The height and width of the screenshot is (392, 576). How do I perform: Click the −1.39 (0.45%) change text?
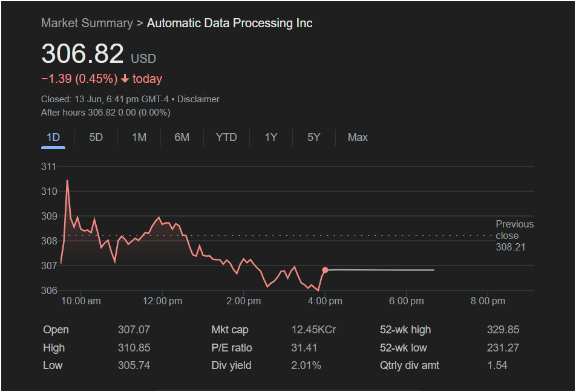tap(79, 79)
